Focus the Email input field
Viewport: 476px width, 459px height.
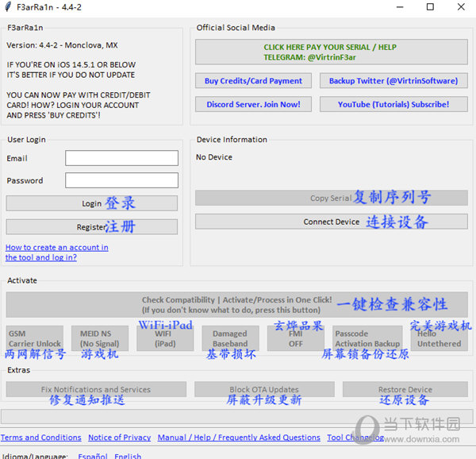pos(121,158)
